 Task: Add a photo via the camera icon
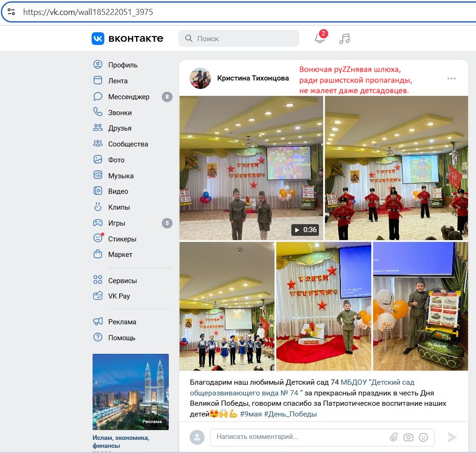[409, 437]
